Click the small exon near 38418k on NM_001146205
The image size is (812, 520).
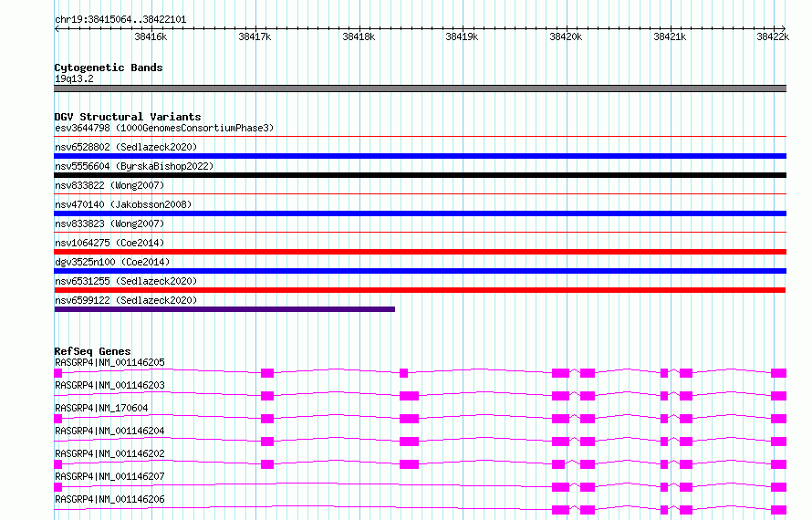404,373
